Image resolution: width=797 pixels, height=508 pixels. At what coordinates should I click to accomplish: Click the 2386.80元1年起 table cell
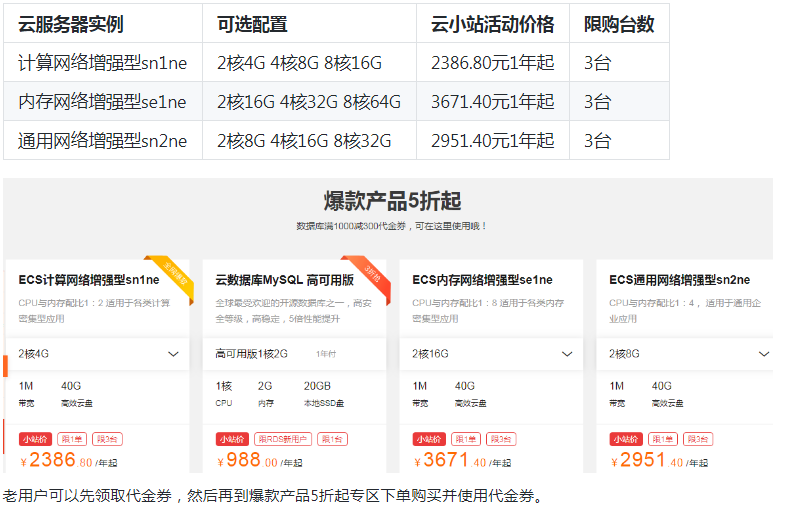tap(493, 63)
